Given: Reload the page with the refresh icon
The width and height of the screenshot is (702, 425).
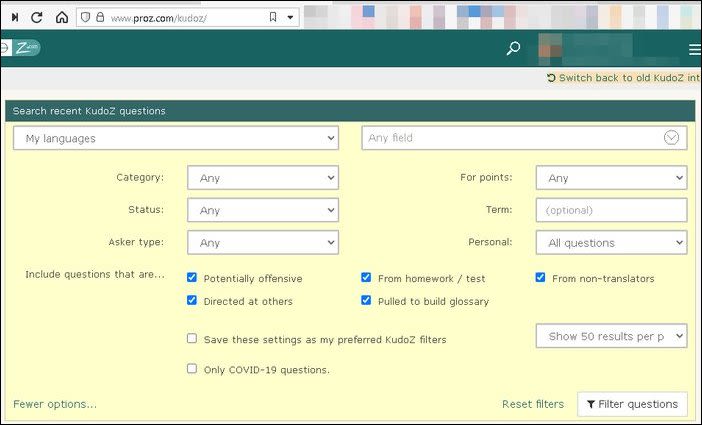Looking at the screenshot, I should point(37,17).
